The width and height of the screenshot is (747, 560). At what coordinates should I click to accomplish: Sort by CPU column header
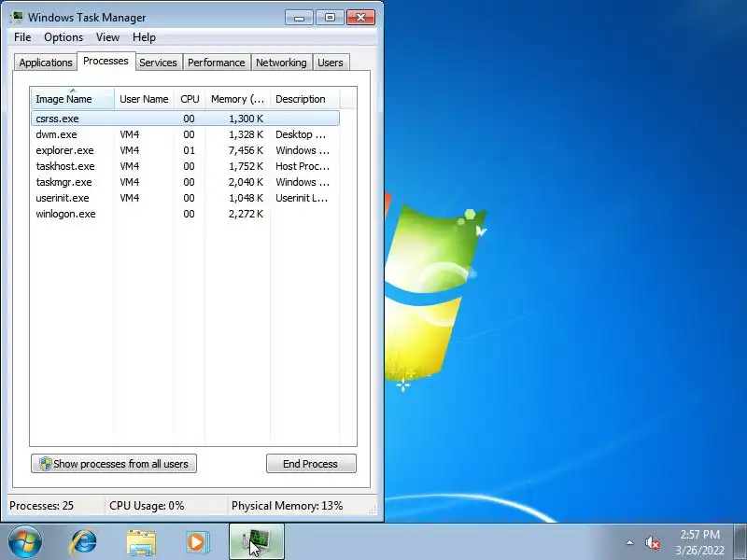[x=190, y=99]
